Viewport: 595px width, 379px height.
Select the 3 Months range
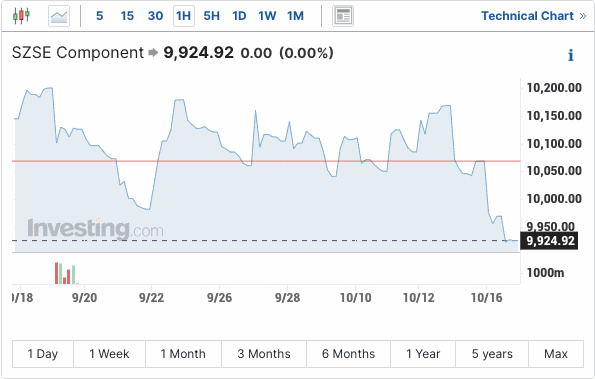[264, 354]
